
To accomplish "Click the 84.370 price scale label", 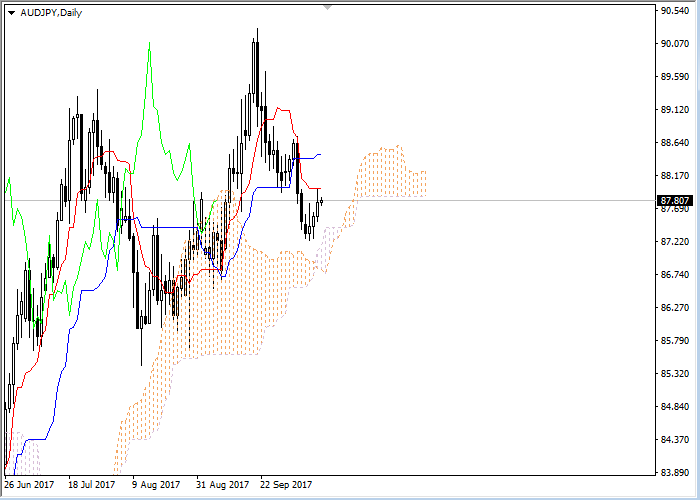I will click(675, 440).
